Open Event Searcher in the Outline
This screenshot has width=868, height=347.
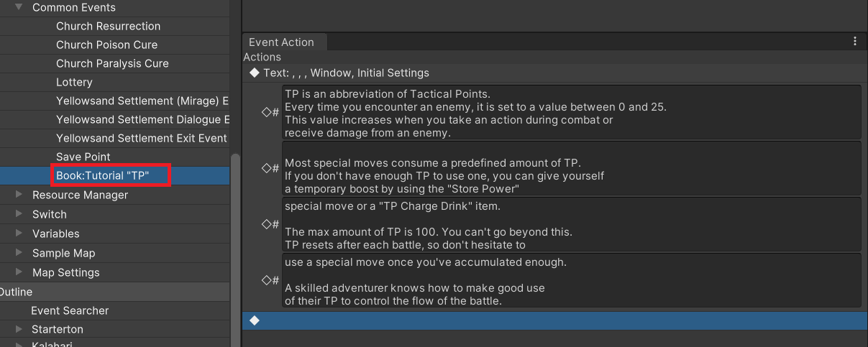70,310
